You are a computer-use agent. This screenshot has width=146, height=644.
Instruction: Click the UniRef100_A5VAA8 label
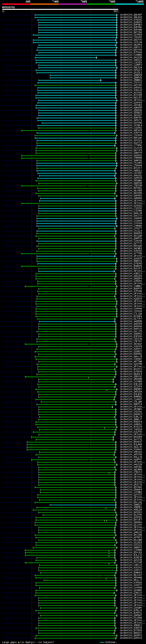[x=131, y=578]
